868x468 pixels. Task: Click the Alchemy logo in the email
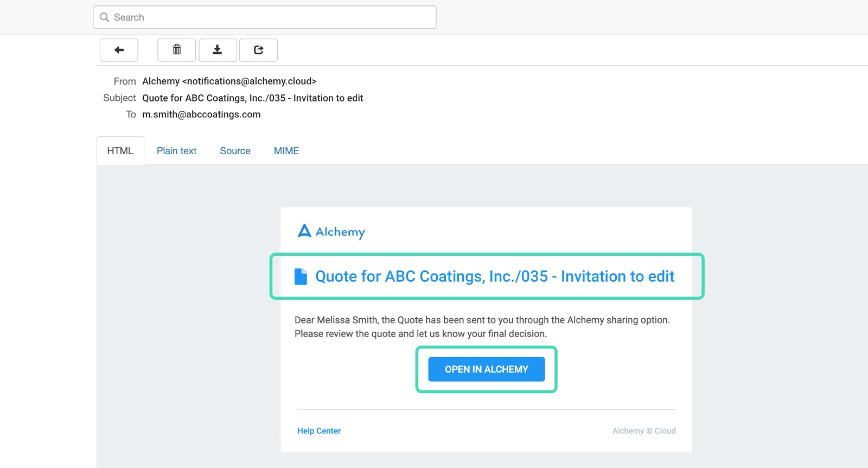(331, 232)
